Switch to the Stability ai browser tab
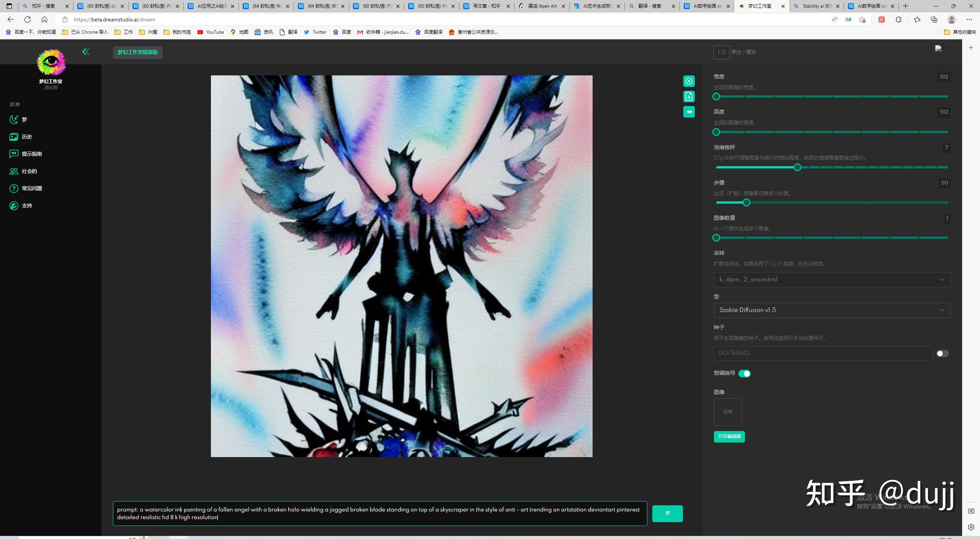Screen dimensions: 980x539 (816, 6)
